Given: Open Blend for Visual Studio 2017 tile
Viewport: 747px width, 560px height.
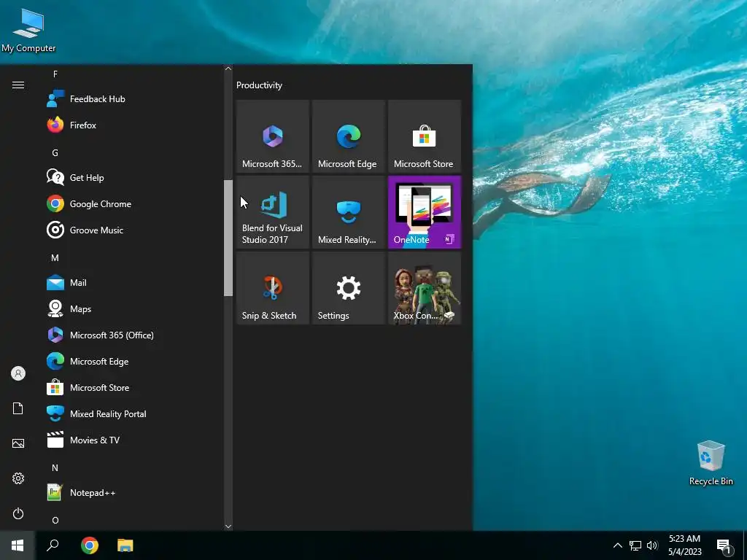Looking at the screenshot, I should [x=273, y=212].
